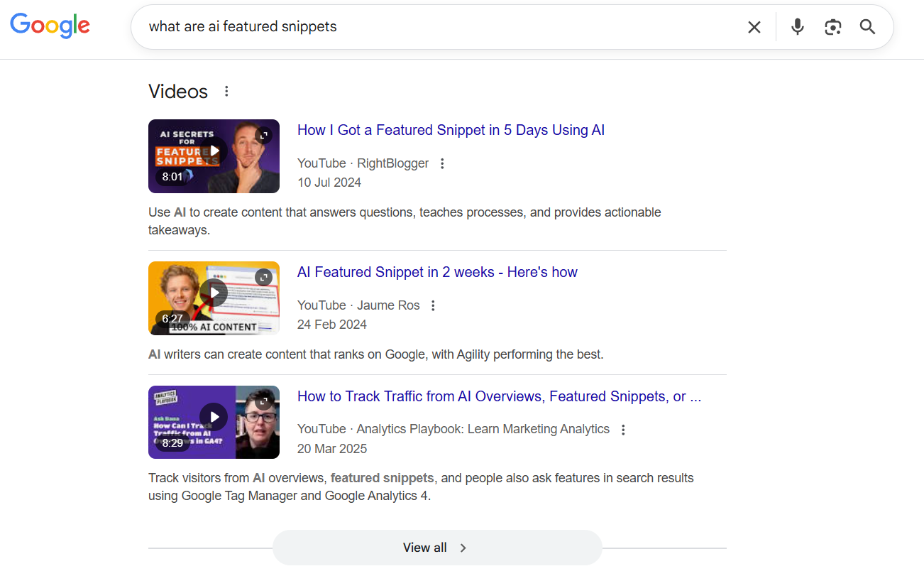
Task: Click the expand arrow on the third thumbnail
Action: pos(263,401)
